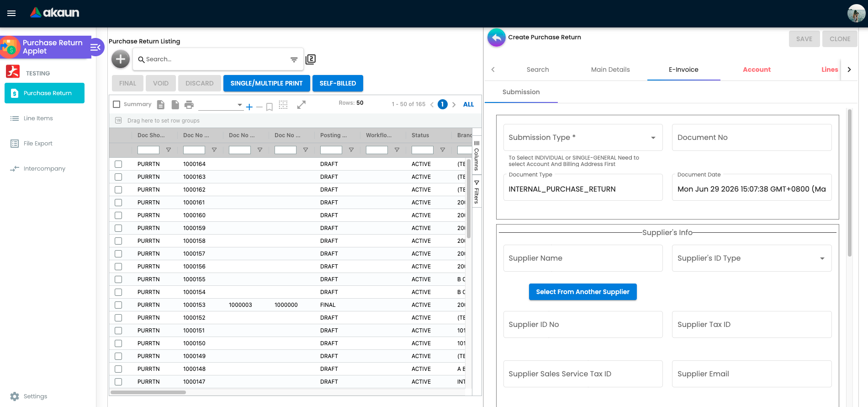Go to next page of listing
The height and width of the screenshot is (407, 868).
tap(454, 105)
